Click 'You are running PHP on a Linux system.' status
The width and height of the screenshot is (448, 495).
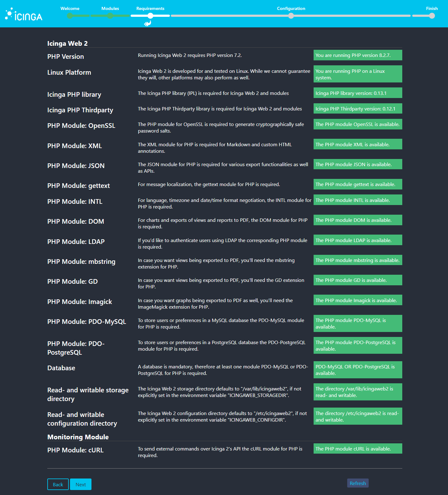[358, 74]
